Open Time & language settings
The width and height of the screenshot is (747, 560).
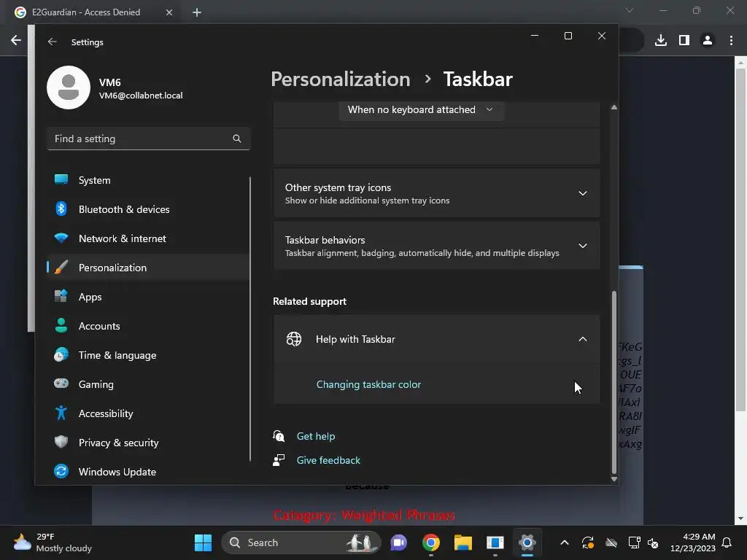[147, 355]
